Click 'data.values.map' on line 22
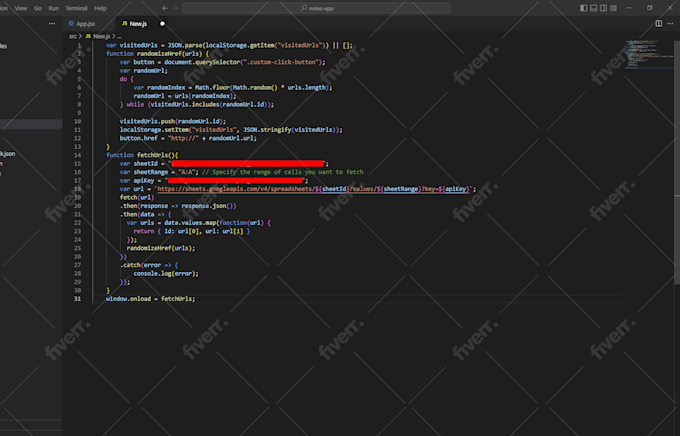 coord(190,223)
